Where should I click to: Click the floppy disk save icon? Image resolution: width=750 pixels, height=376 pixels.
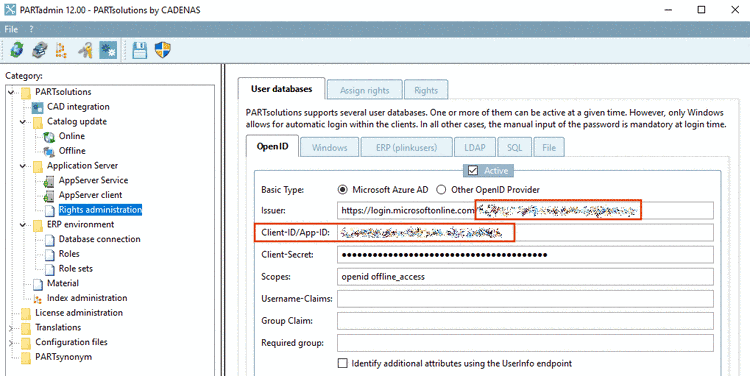tap(140, 50)
